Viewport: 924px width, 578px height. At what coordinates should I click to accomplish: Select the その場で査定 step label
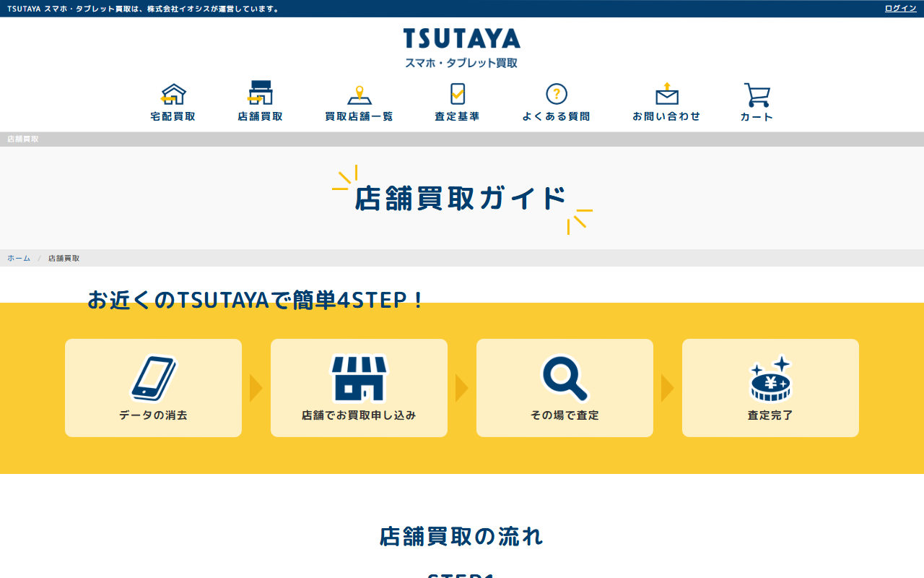coord(565,415)
